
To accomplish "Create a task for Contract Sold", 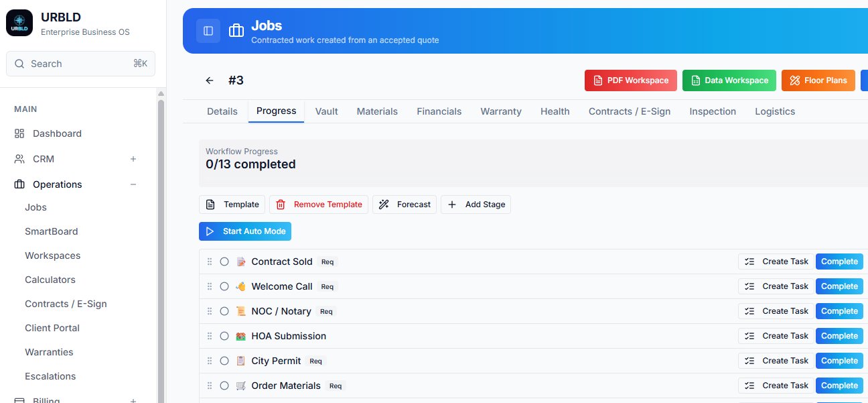I will [776, 262].
